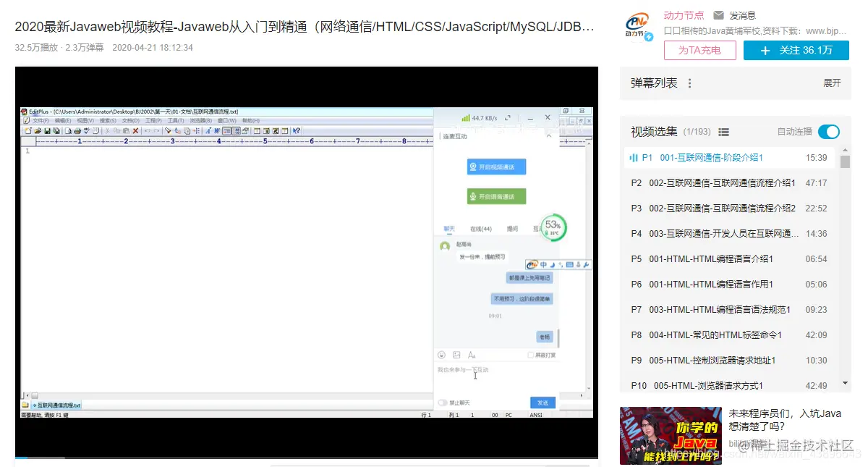
Task: Play P3 002-互联网通信流程介绍2 episode
Action: (729, 209)
